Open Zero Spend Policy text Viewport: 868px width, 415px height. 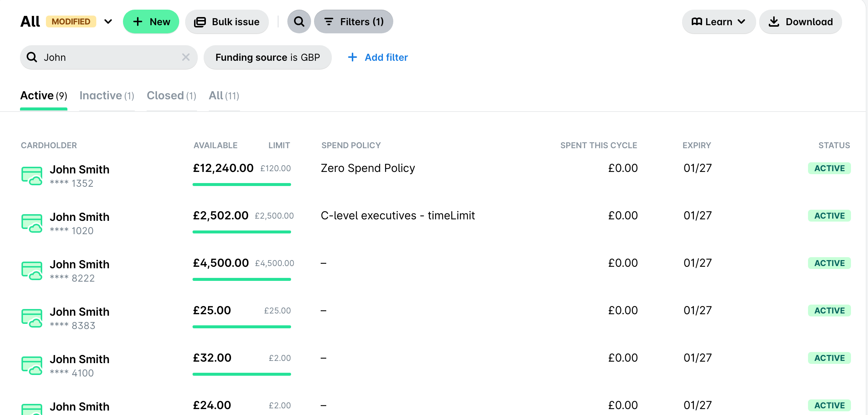(368, 168)
